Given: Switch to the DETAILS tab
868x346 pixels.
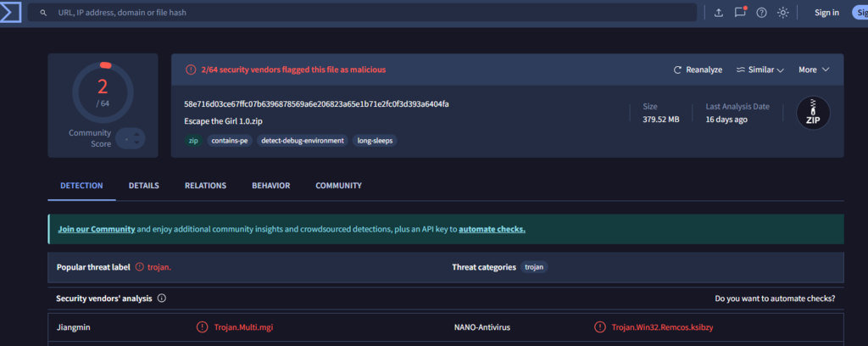Looking at the screenshot, I should coord(144,186).
